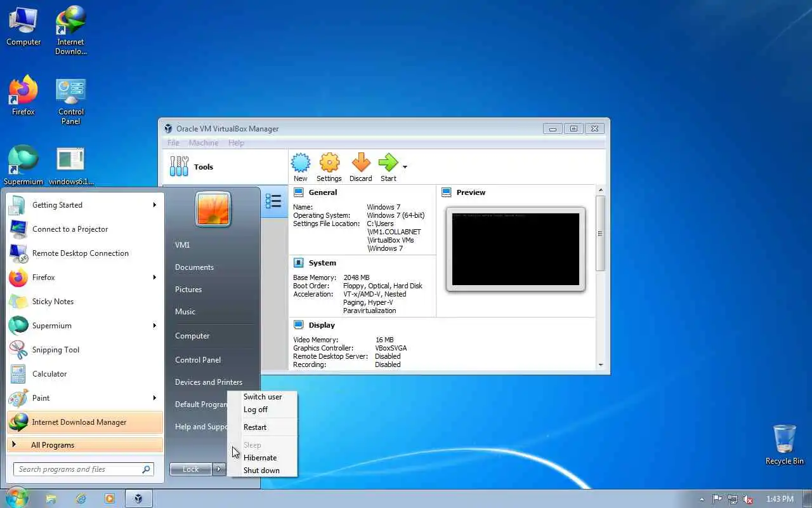Click the list-view menu icon beside Tools
Screen dimensions: 812x508
pyautogui.click(x=273, y=201)
